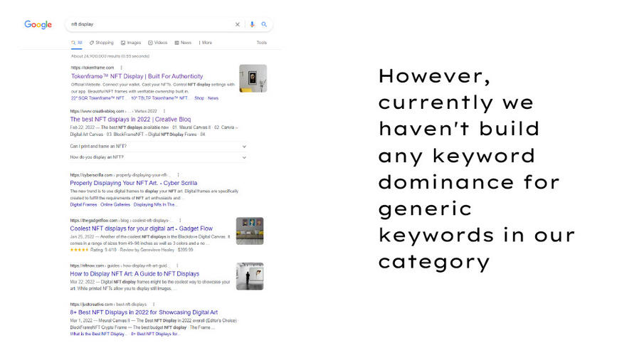Image resolution: width=644 pixels, height=363 pixels.
Task: Click the Gadget Flow result thumbnail
Action: 250,231
